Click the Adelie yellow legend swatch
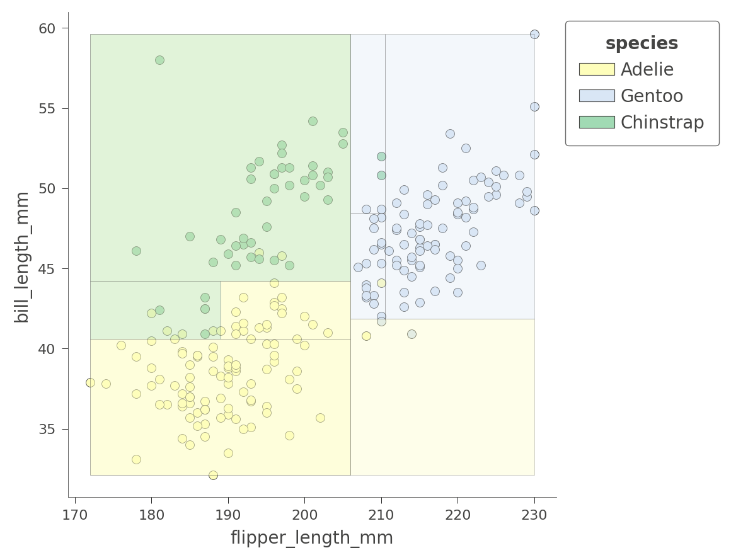This screenshot has width=731, height=560. pos(596,69)
